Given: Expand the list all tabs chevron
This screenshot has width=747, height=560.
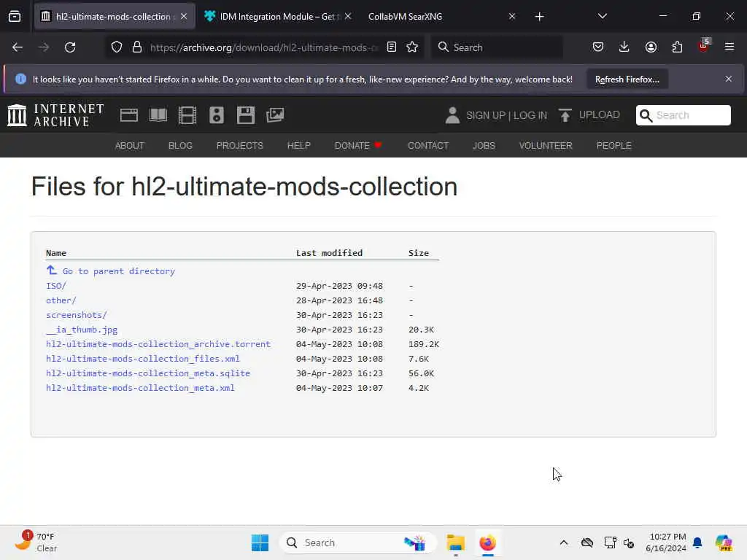Looking at the screenshot, I should 602,17.
